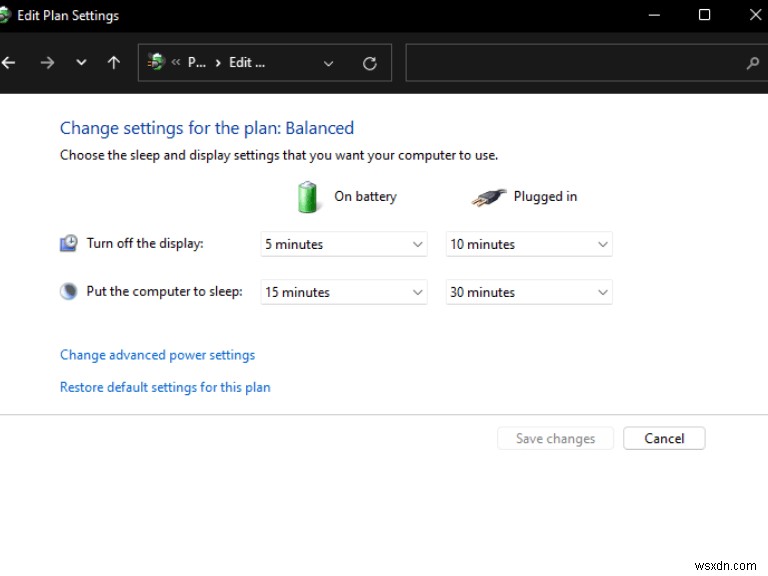Viewport: 768px width, 576px height.
Task: Open recent locations chevron
Action: click(x=81, y=63)
